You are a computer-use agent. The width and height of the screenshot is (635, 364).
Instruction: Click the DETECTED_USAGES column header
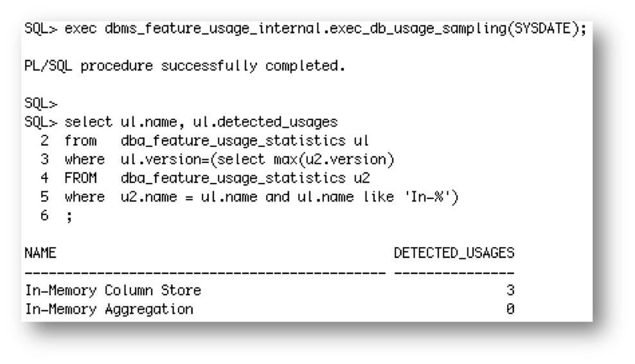pyautogui.click(x=454, y=254)
